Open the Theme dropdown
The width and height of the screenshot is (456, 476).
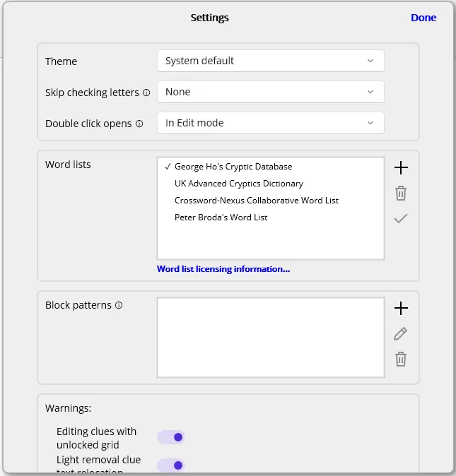pyautogui.click(x=270, y=61)
